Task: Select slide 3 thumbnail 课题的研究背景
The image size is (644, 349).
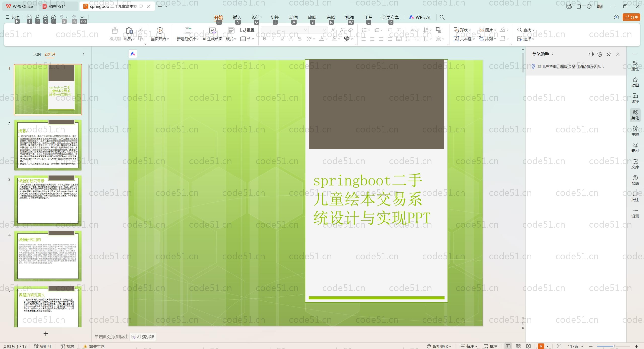Action: (48, 200)
